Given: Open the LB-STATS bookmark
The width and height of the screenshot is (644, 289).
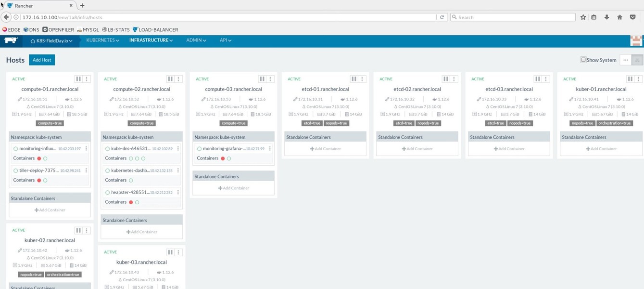Looking at the screenshot, I should (115, 29).
